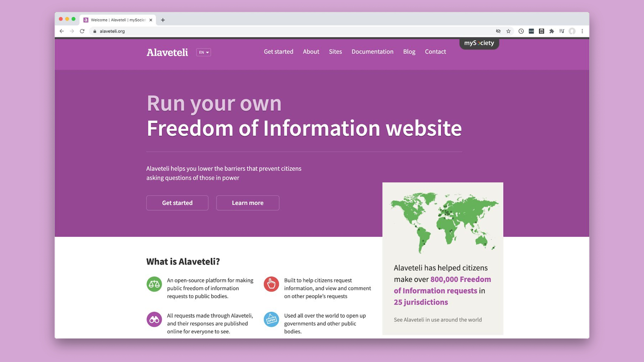Click the browser history clock icon
The image size is (644, 362).
[x=521, y=31]
